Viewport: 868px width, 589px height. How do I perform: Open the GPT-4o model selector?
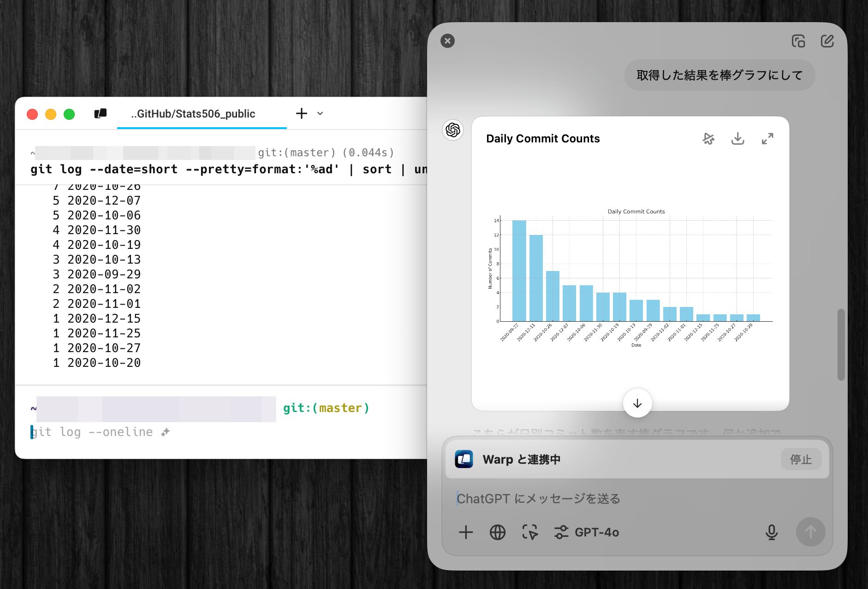(587, 532)
